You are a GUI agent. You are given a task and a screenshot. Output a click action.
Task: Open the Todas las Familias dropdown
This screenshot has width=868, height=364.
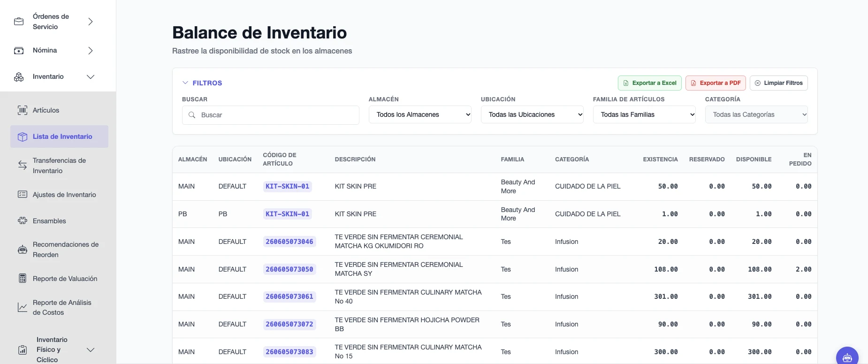[644, 114]
